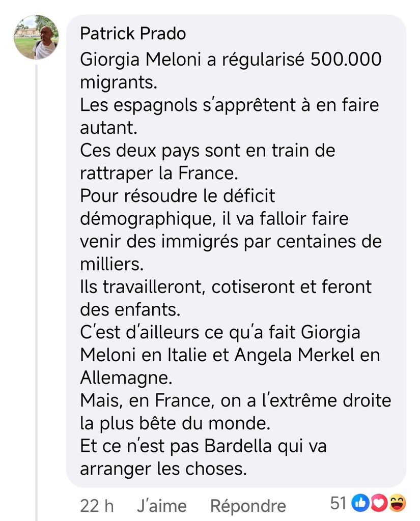Click the red heart reaction icon

point(378,503)
